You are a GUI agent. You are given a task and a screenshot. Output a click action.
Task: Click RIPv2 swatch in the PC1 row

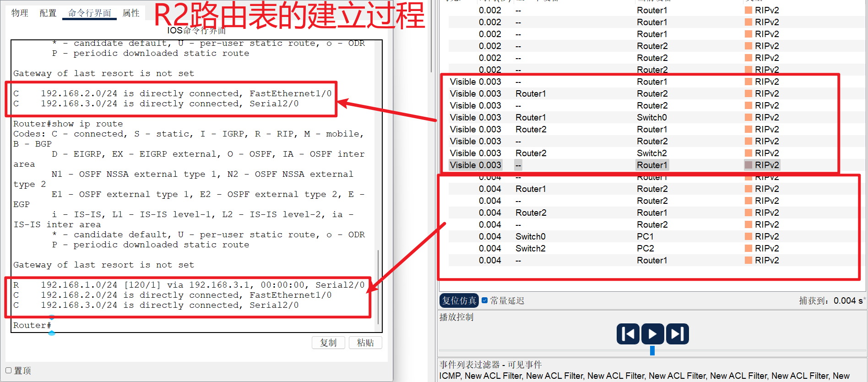pos(749,236)
